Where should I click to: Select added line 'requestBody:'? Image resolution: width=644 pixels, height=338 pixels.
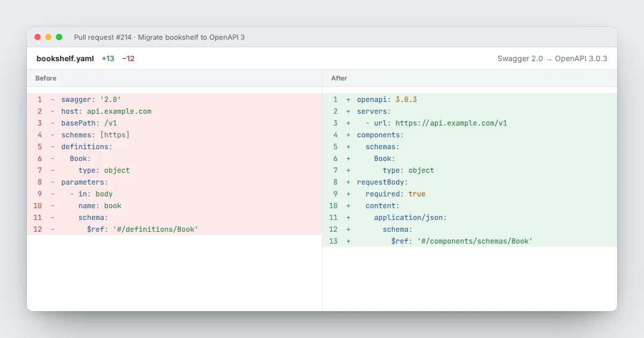tap(470, 182)
